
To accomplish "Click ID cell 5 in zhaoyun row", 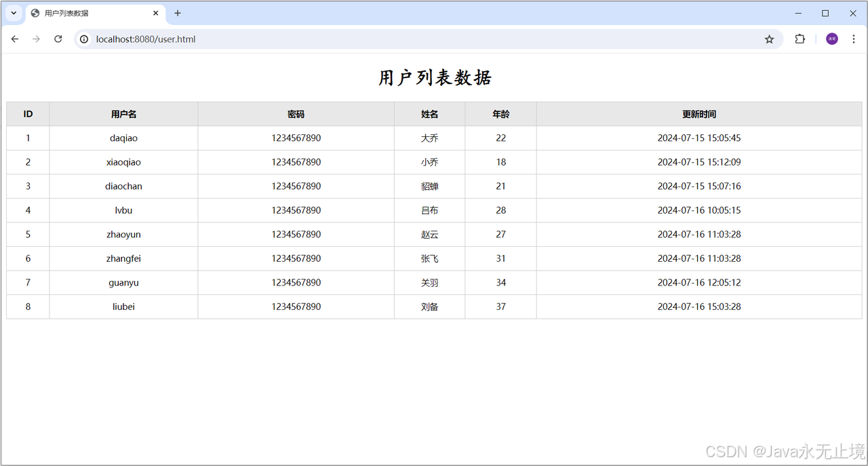I will pos(28,235).
